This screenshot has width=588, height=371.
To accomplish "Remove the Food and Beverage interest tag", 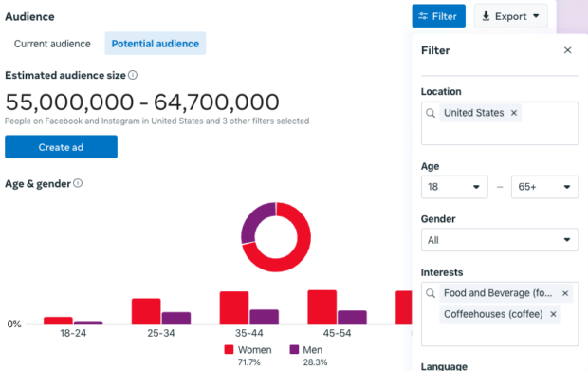I will (x=565, y=293).
